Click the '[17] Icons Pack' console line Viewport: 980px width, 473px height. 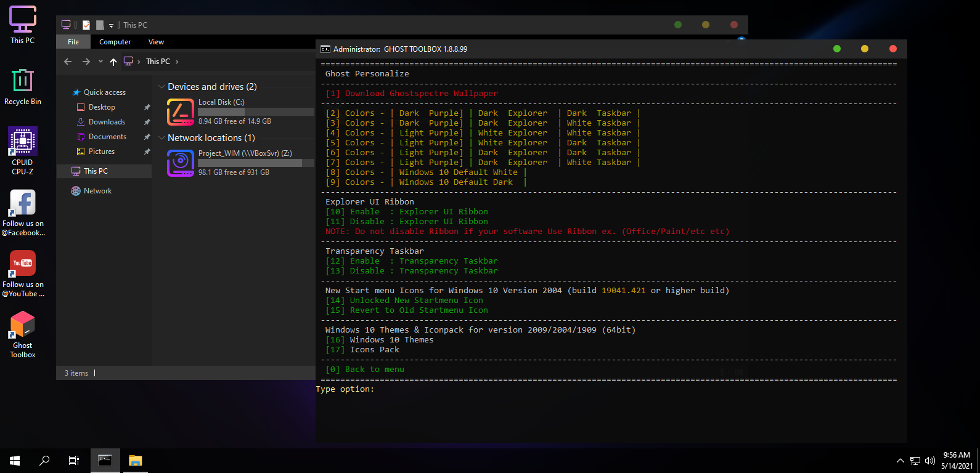pyautogui.click(x=362, y=350)
